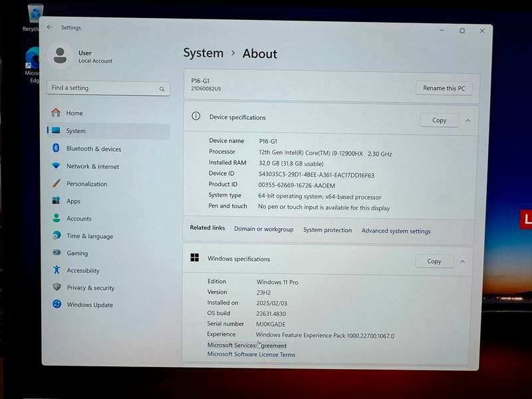
Task: Open Accessibility settings
Action: click(108, 271)
